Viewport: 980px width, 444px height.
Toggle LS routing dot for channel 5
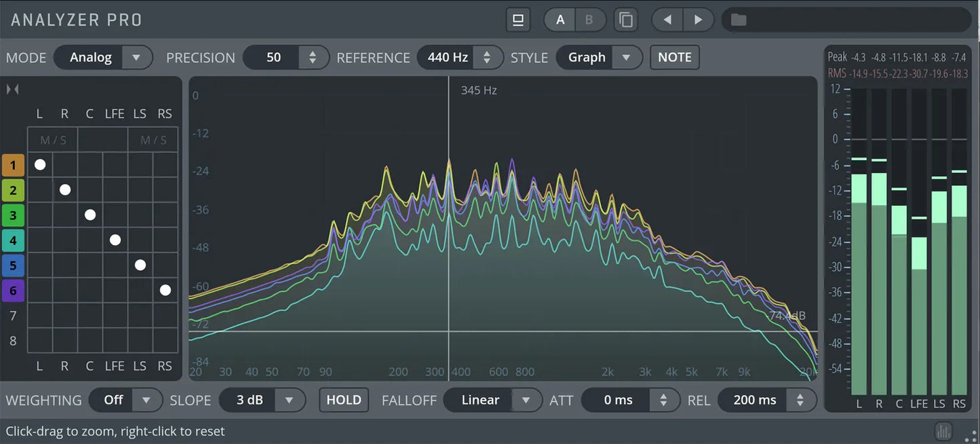140,265
